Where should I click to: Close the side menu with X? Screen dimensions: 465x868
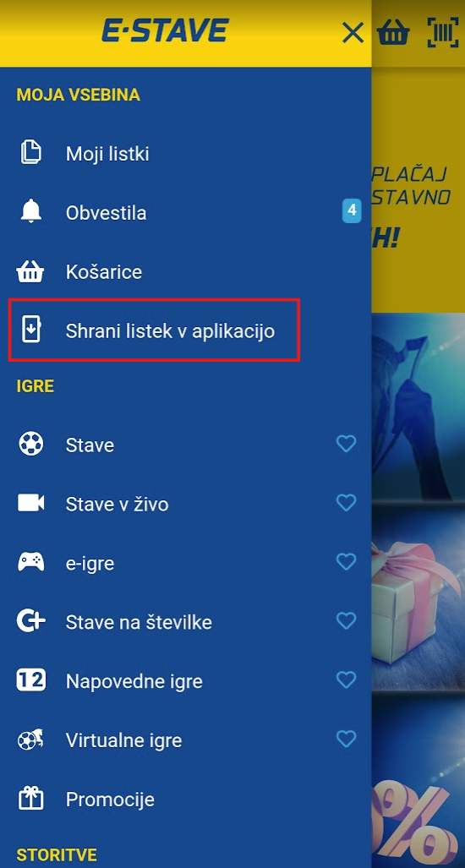(x=353, y=33)
